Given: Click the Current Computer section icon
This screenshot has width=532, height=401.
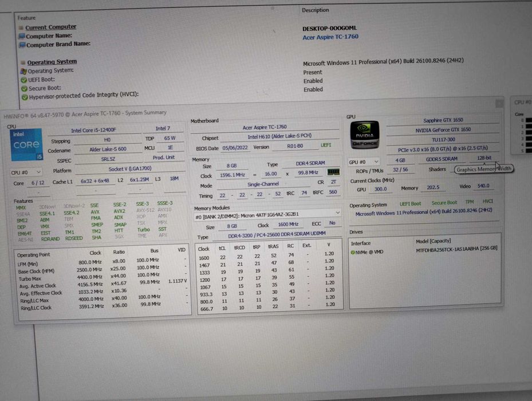Looking at the screenshot, I should coord(21,27).
